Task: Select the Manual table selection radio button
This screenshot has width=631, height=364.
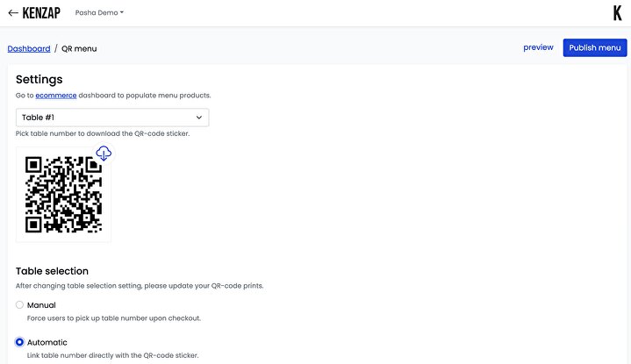Action: pyautogui.click(x=20, y=305)
